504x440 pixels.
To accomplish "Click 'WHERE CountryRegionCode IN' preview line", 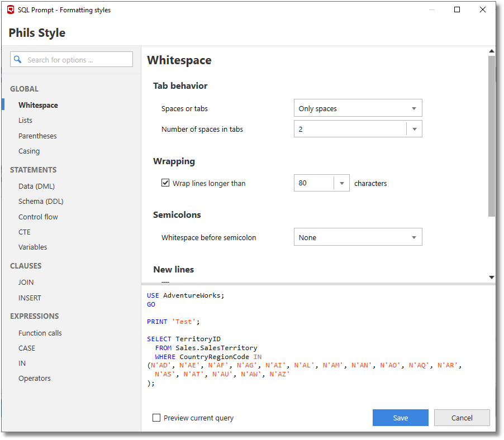I will 208,357.
